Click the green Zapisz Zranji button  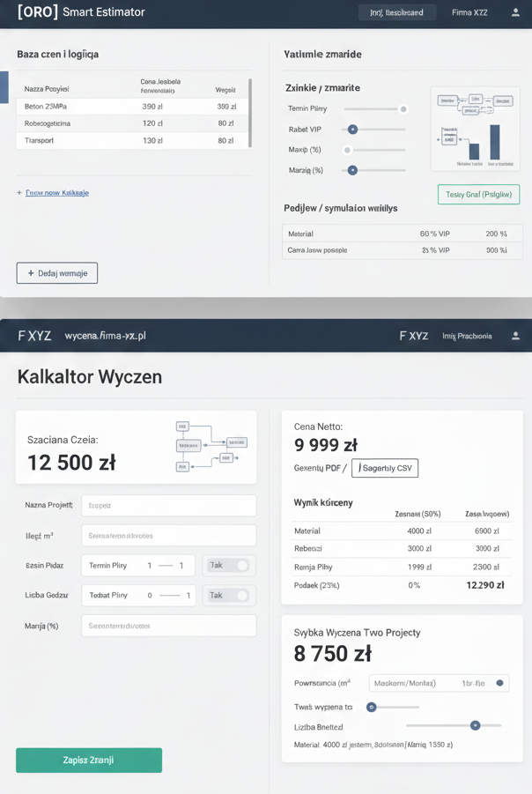pos(89,760)
